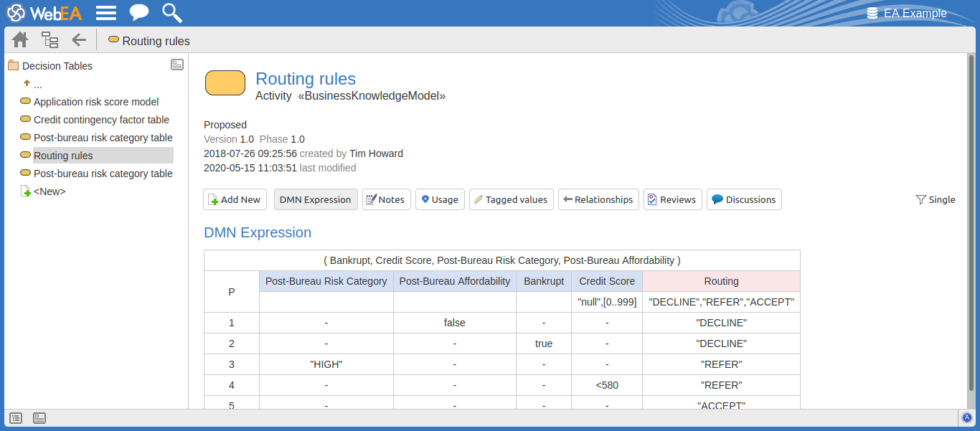Select Application risk score model in tree
The height and width of the screenshot is (431, 980).
(96, 102)
